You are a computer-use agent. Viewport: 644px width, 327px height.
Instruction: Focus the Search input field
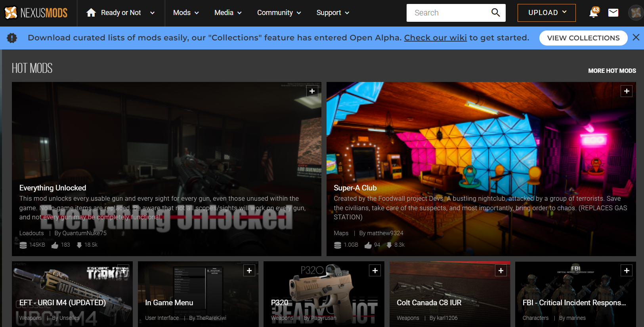(448, 13)
